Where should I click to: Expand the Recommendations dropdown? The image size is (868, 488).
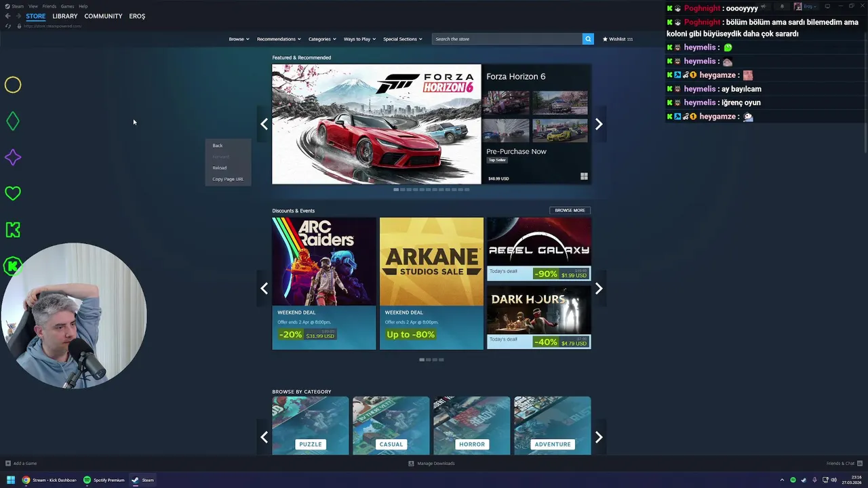coord(279,39)
